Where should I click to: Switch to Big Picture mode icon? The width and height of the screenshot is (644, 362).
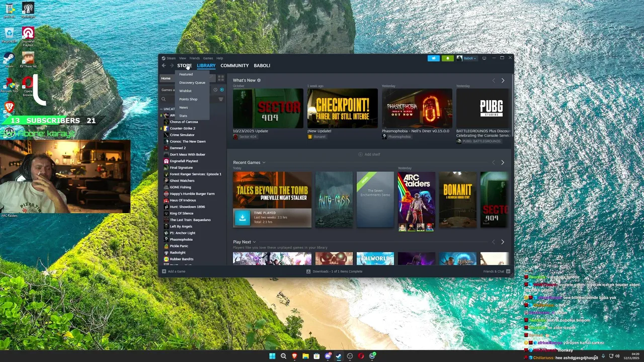pos(484,58)
